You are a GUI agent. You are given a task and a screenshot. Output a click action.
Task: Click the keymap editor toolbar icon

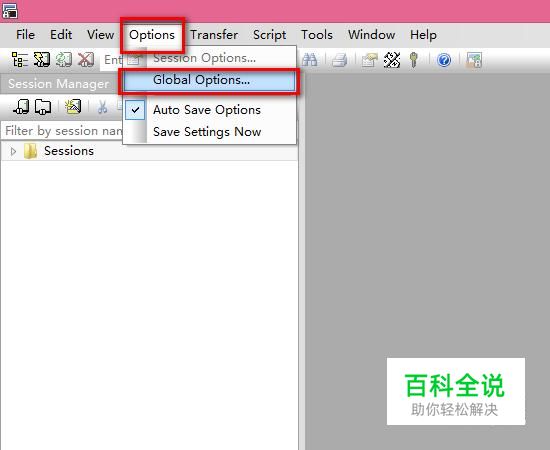click(x=392, y=60)
